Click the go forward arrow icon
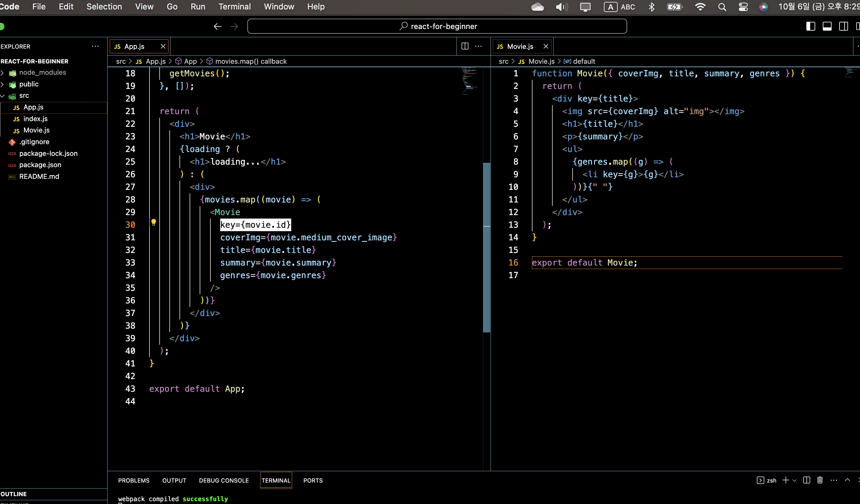This screenshot has width=860, height=504. (x=234, y=26)
